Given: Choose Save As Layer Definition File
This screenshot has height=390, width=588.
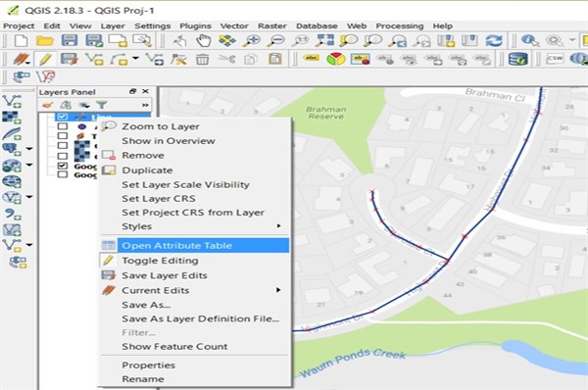Looking at the screenshot, I should point(194,318).
